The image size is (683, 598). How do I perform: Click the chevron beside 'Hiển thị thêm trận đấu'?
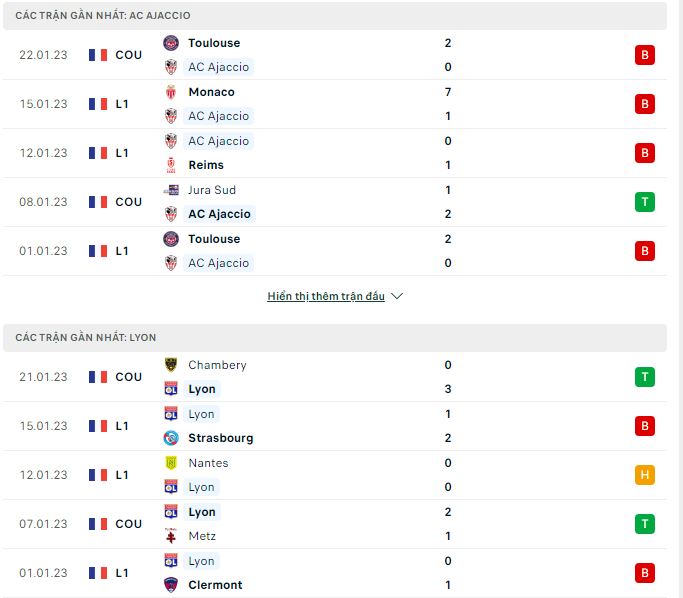point(397,296)
